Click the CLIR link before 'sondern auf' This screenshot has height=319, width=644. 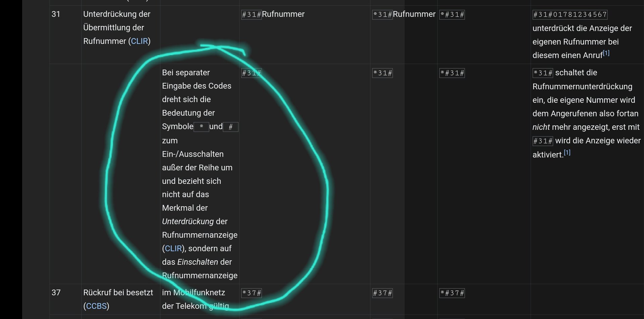point(173,249)
